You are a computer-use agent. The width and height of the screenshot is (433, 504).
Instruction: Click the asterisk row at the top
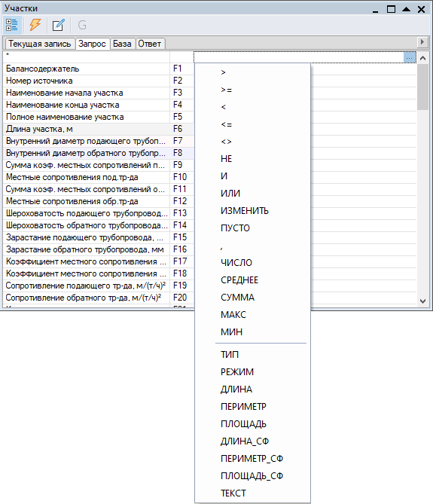pyautogui.click(x=87, y=57)
